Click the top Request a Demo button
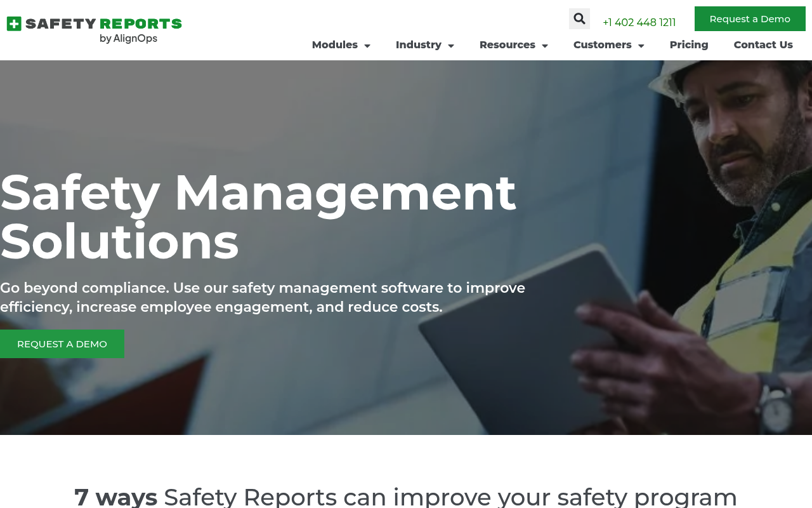812x508 pixels. [x=750, y=19]
